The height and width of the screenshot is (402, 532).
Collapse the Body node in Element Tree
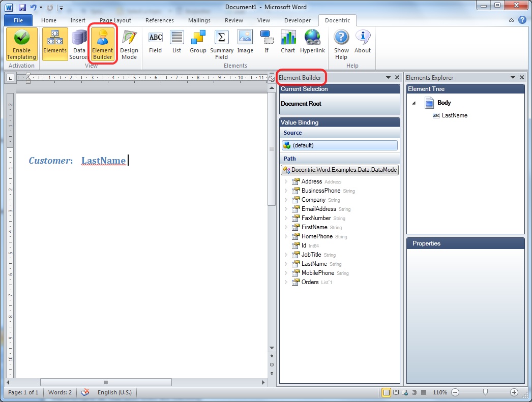tap(414, 103)
